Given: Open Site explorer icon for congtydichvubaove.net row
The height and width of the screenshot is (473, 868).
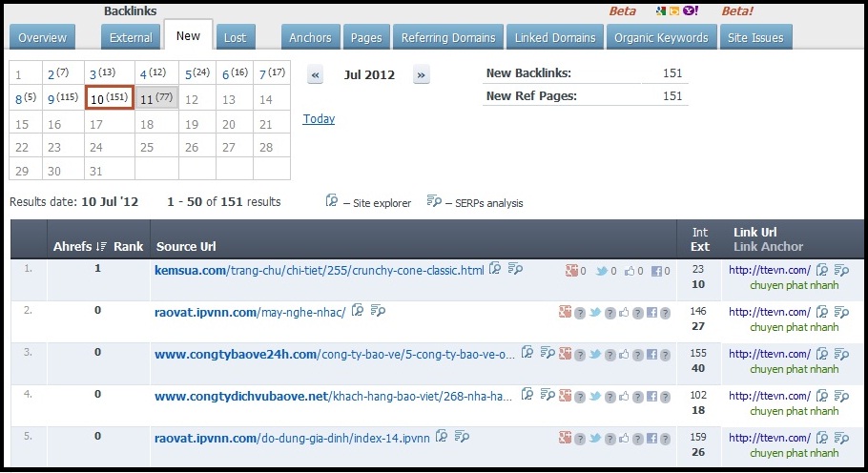Looking at the screenshot, I should point(527,395).
